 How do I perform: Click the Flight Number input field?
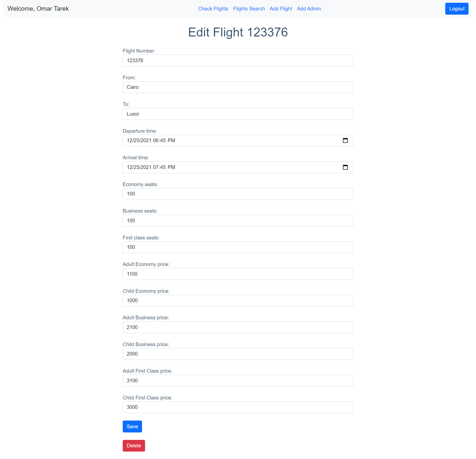point(238,60)
